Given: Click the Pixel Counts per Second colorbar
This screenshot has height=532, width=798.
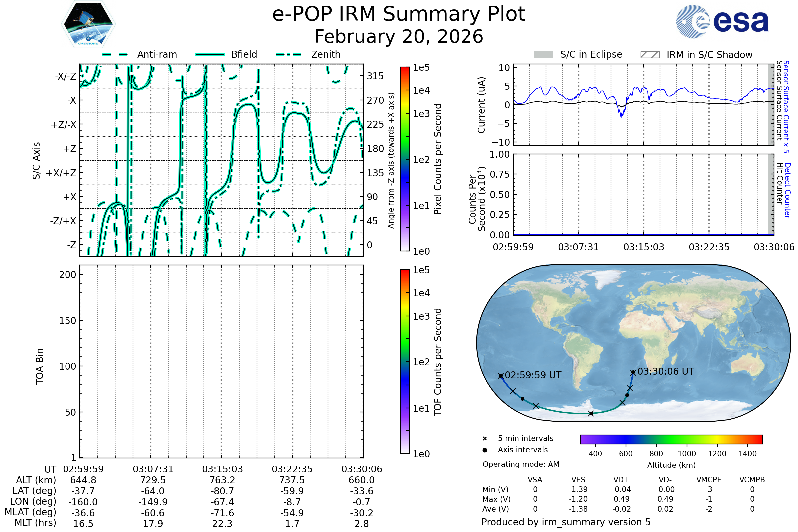Looking at the screenshot, I should pos(405,159).
